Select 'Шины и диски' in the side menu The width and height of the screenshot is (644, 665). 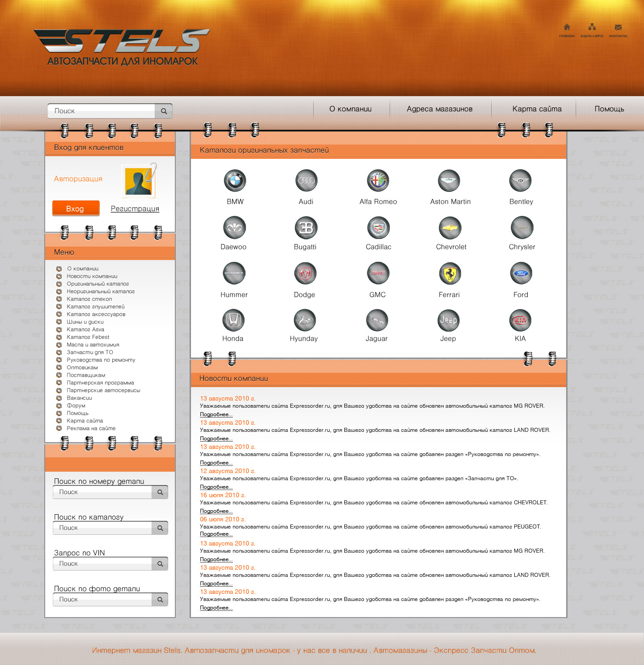click(85, 322)
